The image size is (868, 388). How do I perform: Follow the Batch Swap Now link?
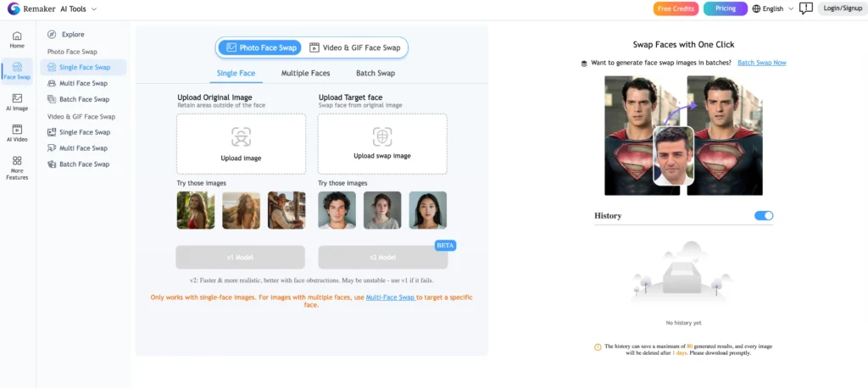(x=761, y=63)
